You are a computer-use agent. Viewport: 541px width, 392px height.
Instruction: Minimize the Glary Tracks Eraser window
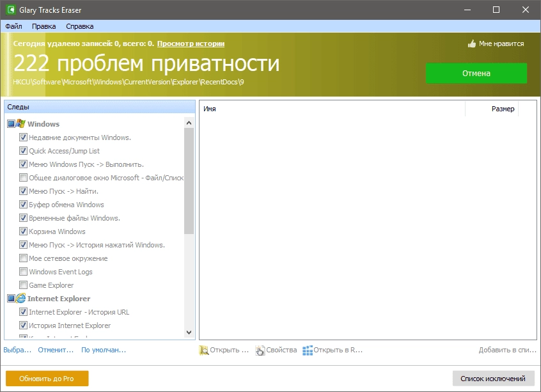467,10
